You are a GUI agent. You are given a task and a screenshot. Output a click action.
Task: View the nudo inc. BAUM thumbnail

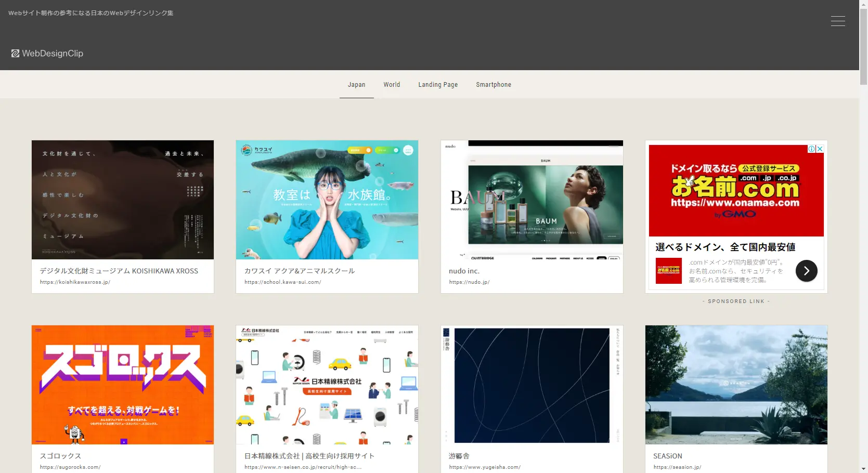click(x=532, y=200)
